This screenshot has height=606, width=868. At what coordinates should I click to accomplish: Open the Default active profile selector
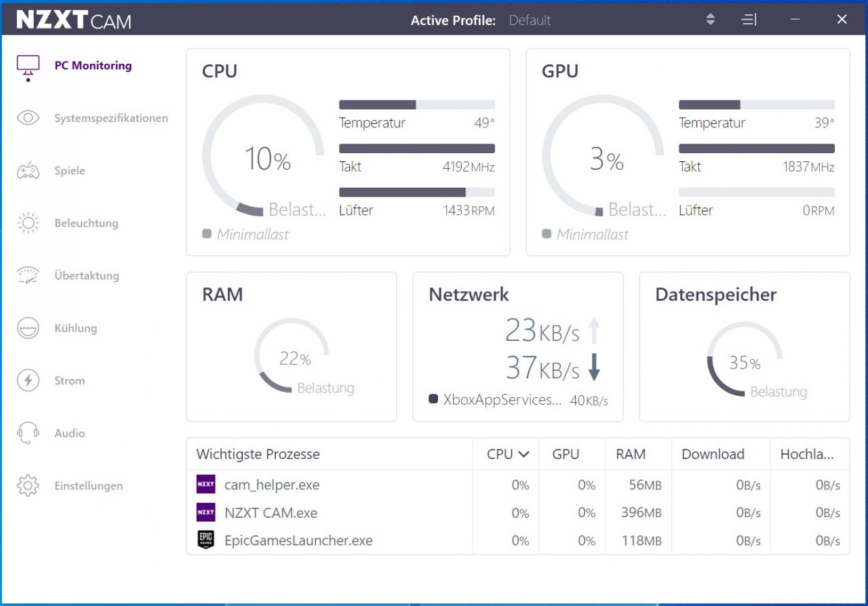pos(530,20)
